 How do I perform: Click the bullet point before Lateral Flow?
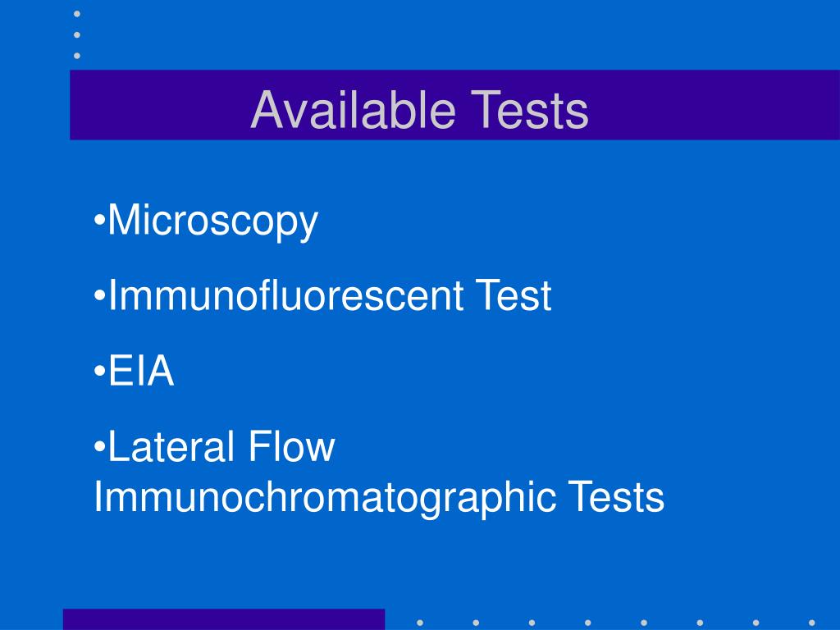pyautogui.click(x=99, y=445)
